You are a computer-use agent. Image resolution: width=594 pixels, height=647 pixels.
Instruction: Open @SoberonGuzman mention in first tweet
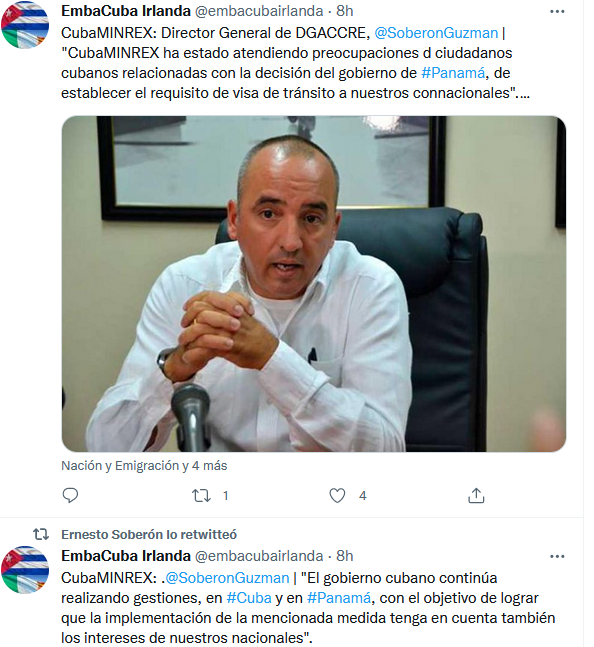436,33
